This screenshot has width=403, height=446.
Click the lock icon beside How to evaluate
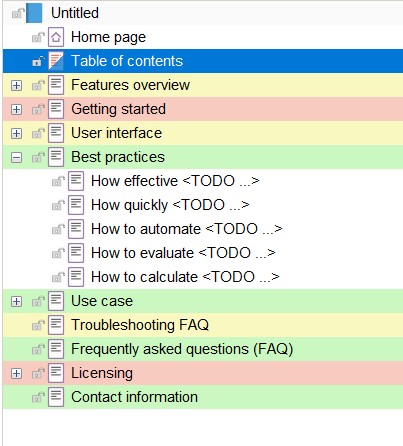pos(58,253)
